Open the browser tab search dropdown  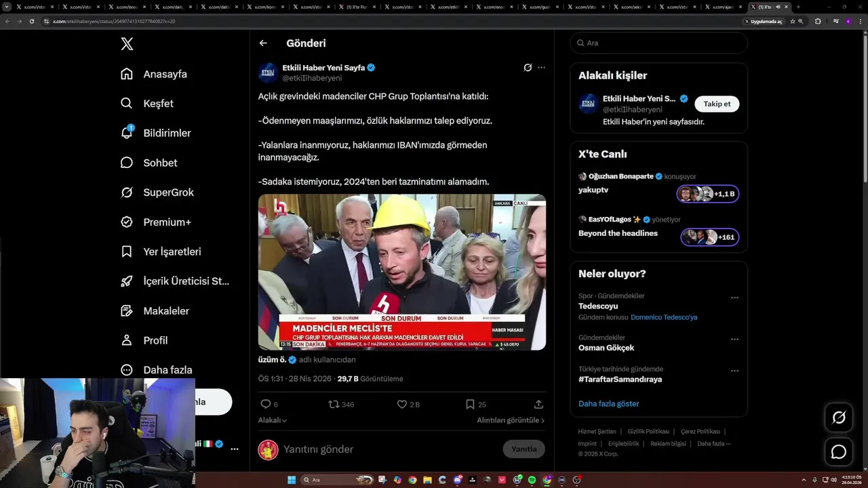tap(7, 7)
